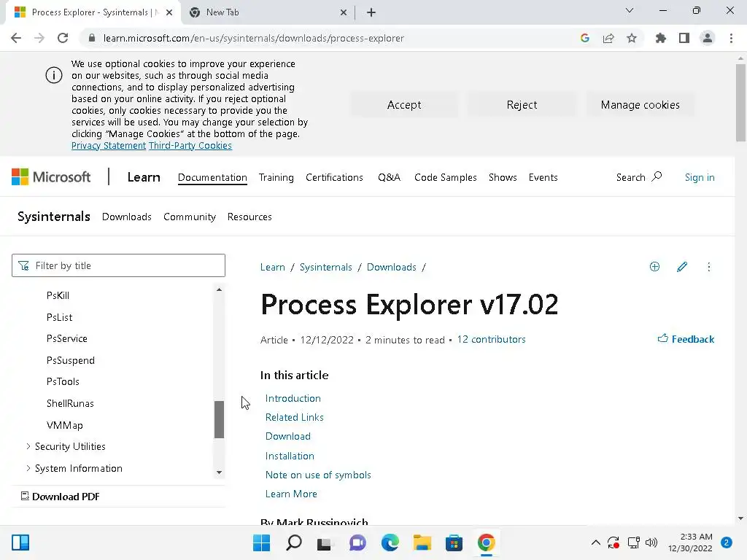Open the Training menu item
747x560 pixels.
click(x=276, y=177)
